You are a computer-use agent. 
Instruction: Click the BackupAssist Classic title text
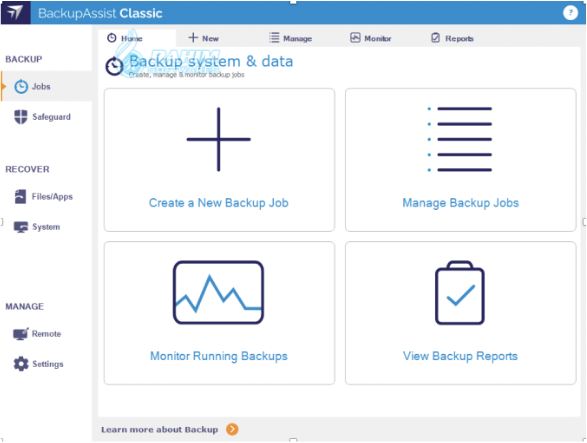100,13
